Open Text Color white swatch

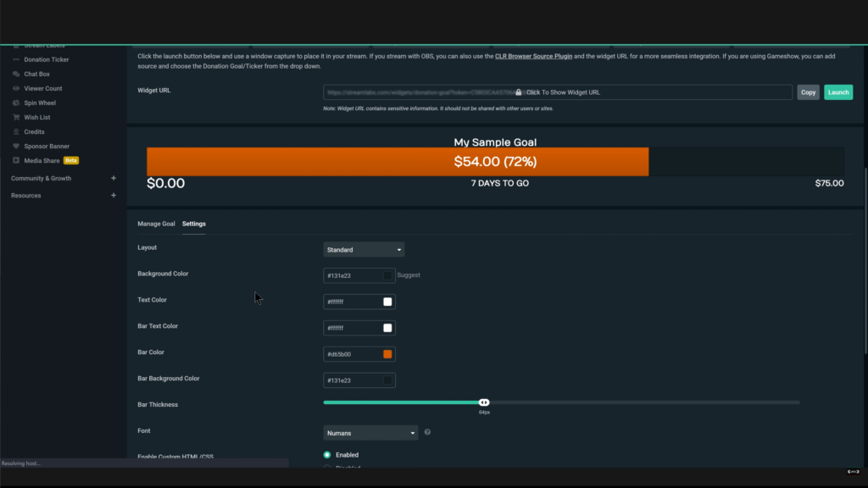(387, 302)
